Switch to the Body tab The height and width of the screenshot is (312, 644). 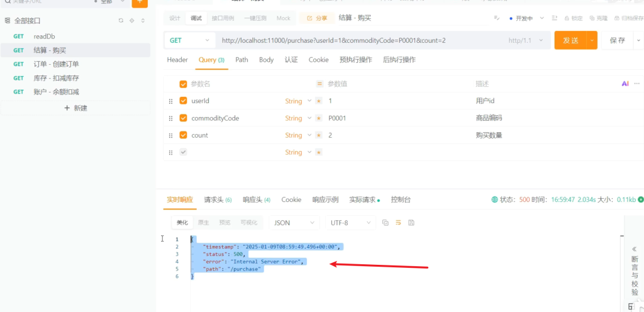(266, 60)
